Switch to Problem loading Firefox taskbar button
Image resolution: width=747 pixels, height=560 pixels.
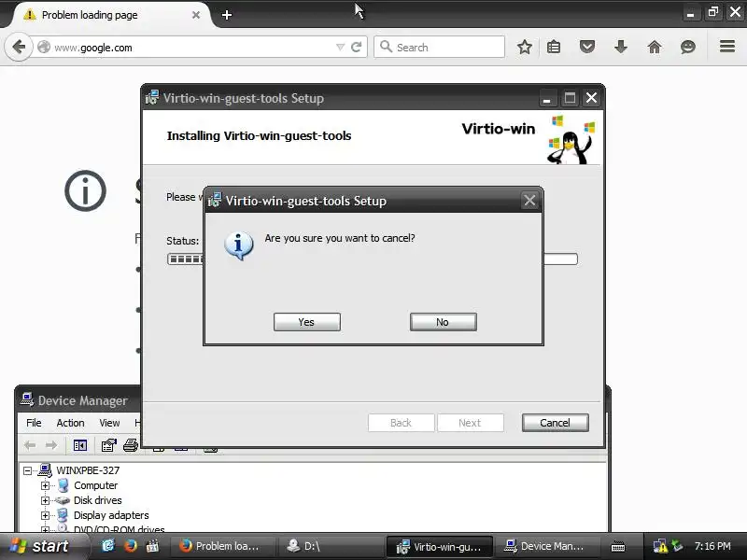click(x=221, y=546)
